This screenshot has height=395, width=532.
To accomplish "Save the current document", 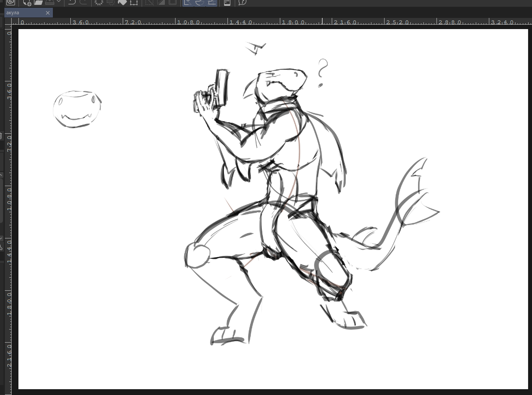I will pos(49,2).
